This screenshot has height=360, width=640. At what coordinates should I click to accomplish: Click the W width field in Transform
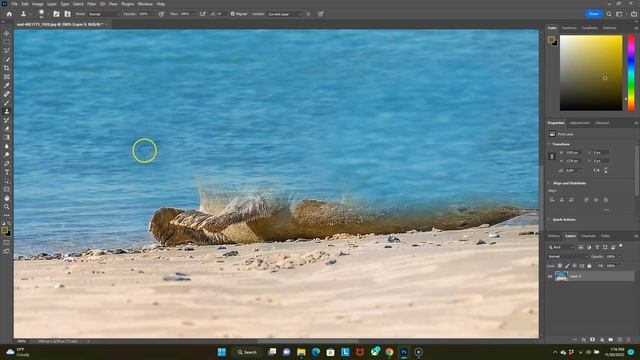(x=572, y=152)
